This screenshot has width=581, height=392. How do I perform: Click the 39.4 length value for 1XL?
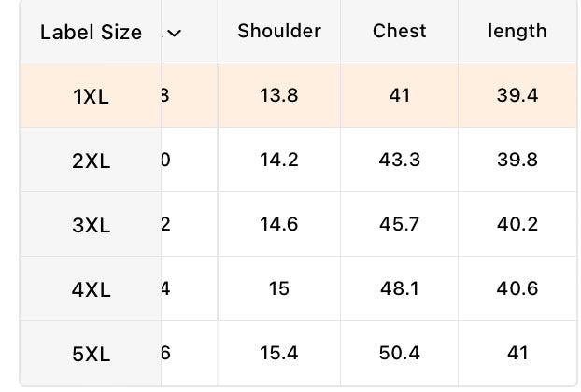[x=517, y=95]
